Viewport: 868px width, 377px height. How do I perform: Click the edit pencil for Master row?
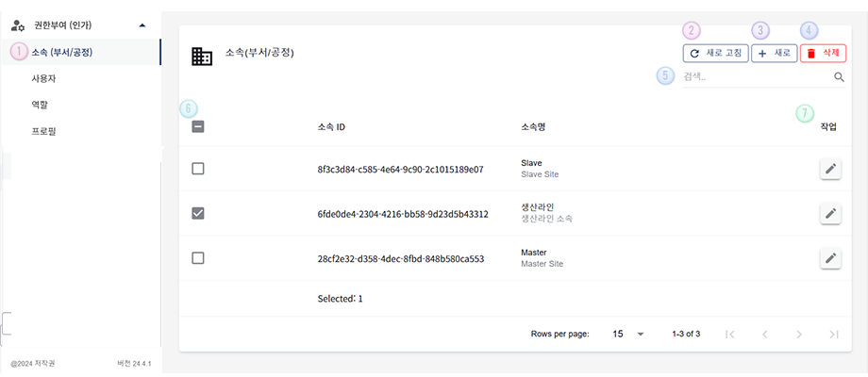(x=830, y=258)
